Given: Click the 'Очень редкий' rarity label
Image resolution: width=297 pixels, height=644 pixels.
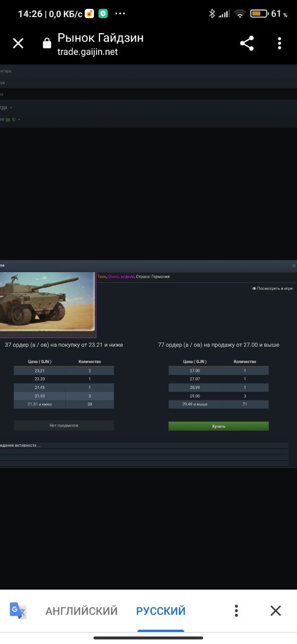Looking at the screenshot, I should [121, 277].
